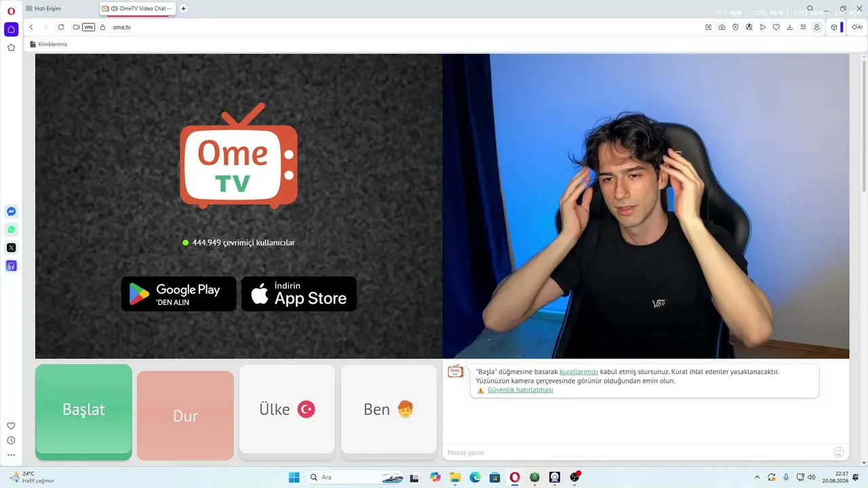The image size is (868, 488).
Task: Click the send/flow arrow icon
Action: pos(763,27)
